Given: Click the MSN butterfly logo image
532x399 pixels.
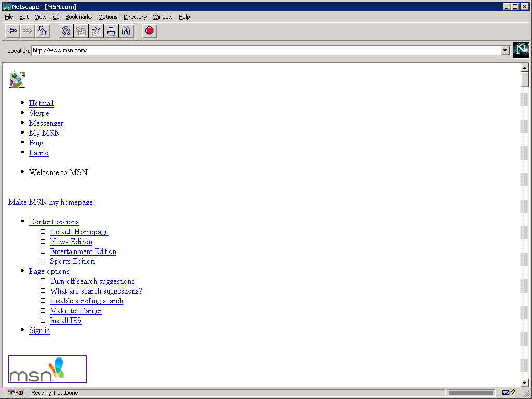Looking at the screenshot, I should click(x=47, y=369).
